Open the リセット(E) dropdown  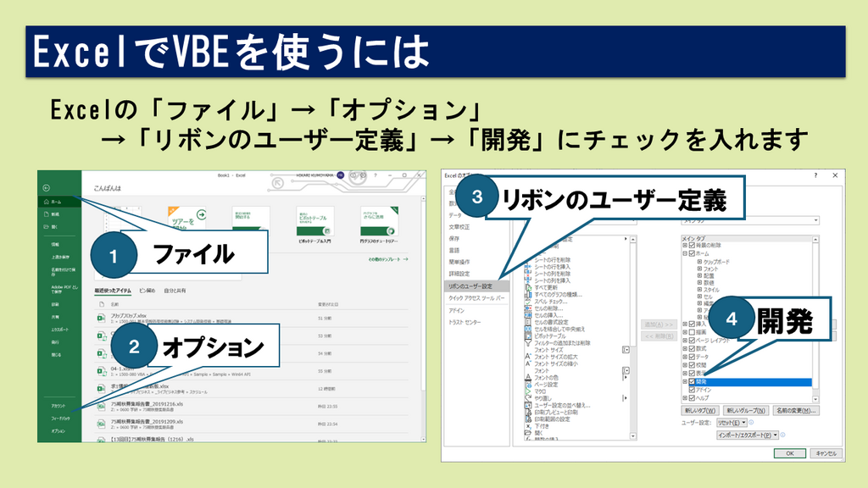pos(732,423)
